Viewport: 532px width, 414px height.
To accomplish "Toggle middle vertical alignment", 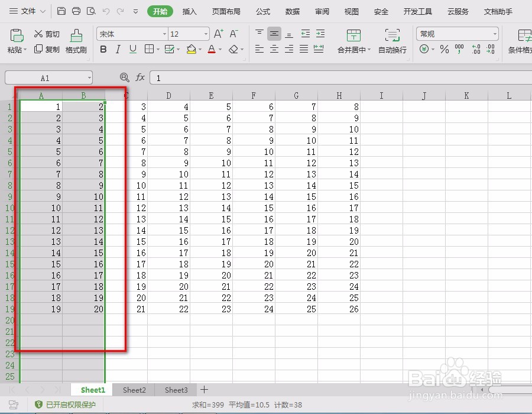I will 274,34.
